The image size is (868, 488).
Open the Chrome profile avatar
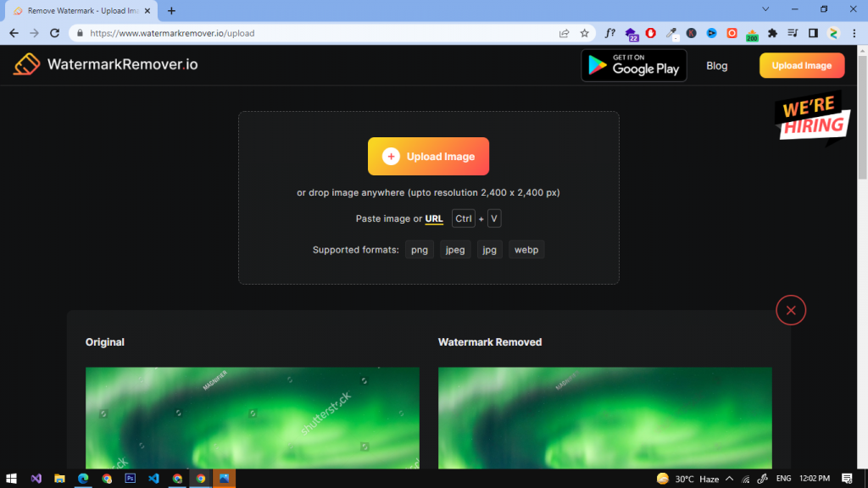834,33
